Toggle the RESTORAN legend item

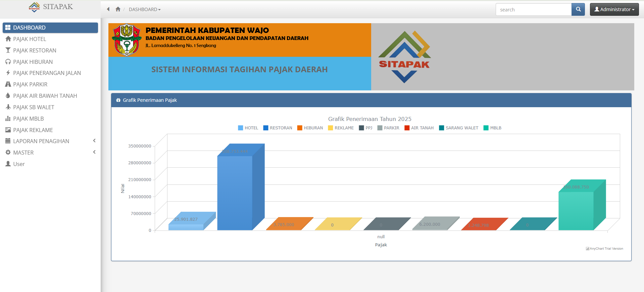click(278, 128)
